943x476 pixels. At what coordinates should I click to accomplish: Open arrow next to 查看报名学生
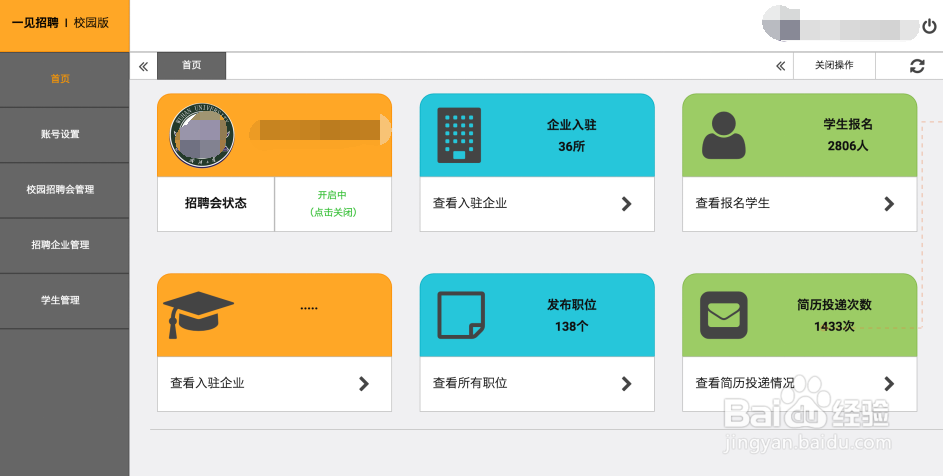tap(889, 204)
